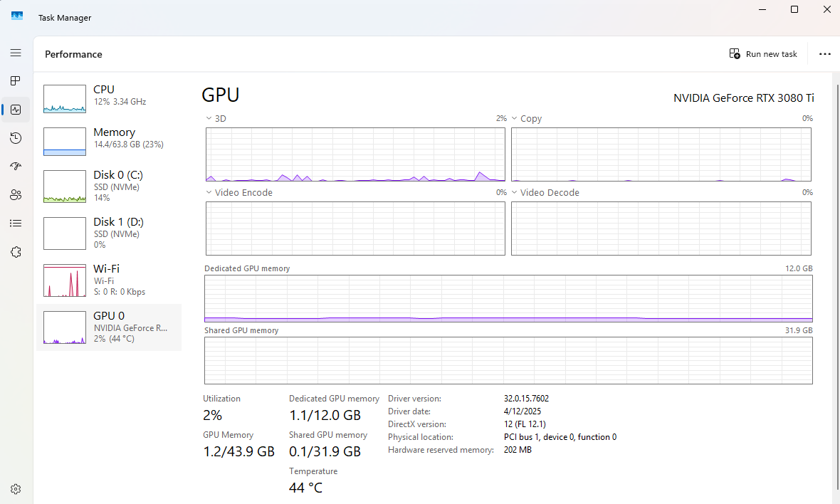Open the Video Decode graph dropdown
This screenshot has width=840, height=504.
point(514,192)
